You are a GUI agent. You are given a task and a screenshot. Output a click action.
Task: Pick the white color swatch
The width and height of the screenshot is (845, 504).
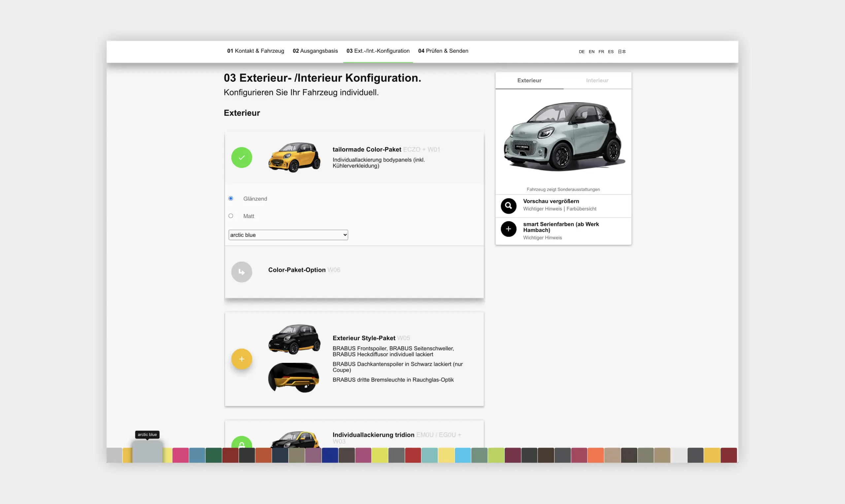[679, 455]
